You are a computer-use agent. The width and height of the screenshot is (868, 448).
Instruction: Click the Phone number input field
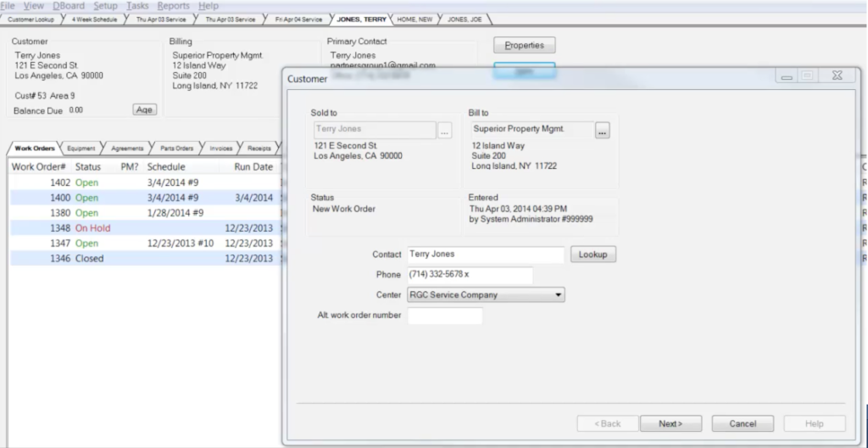pyautogui.click(x=470, y=275)
